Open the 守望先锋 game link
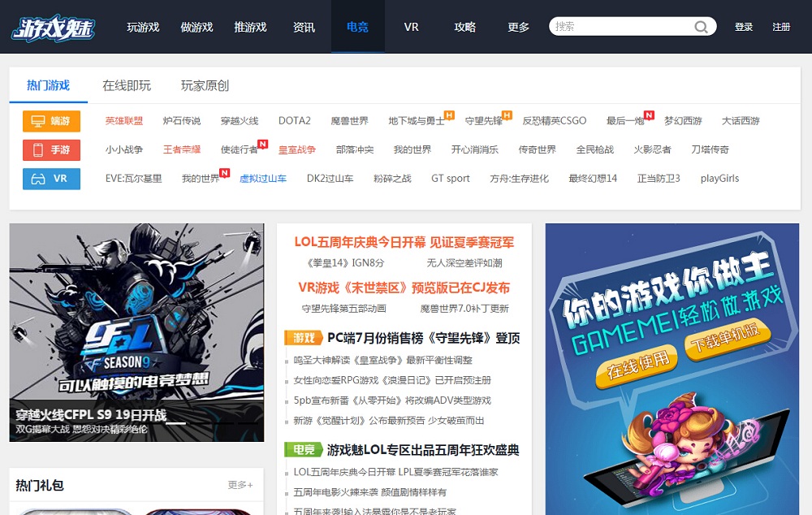This screenshot has height=515, width=812. pos(484,121)
